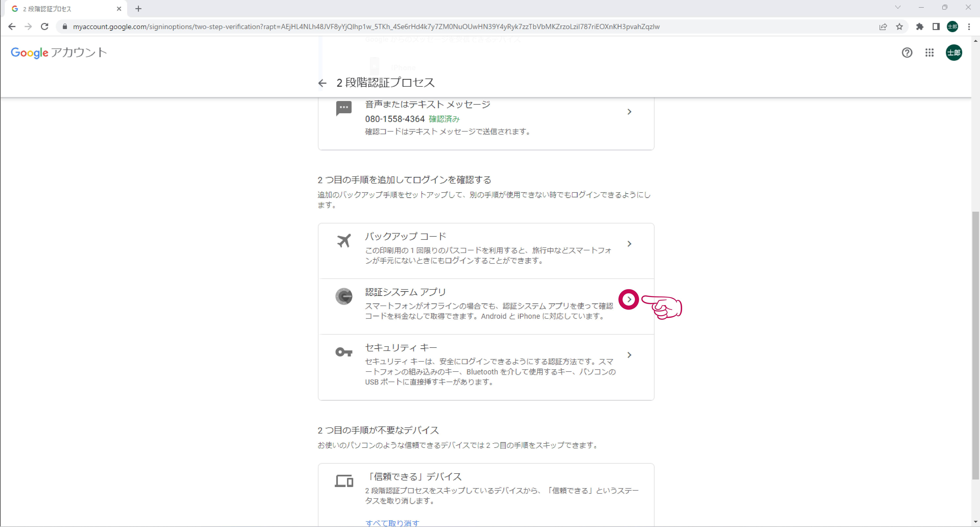Expand the セキュリティ キー chevron
Image resolution: width=980 pixels, height=527 pixels.
click(629, 355)
